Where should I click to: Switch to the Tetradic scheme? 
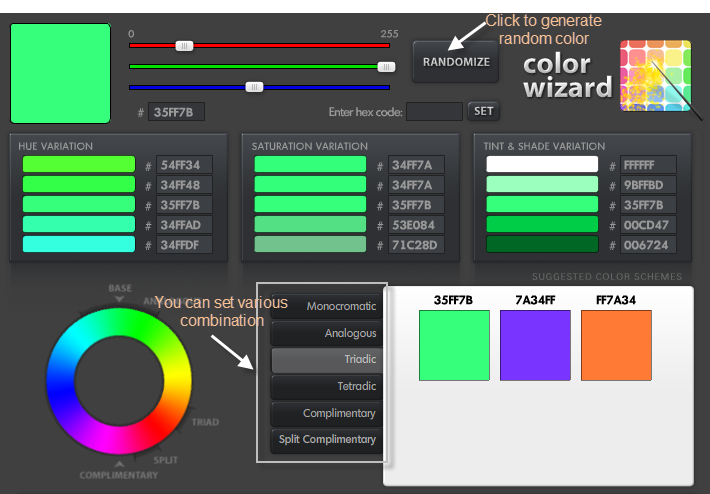coord(327,386)
